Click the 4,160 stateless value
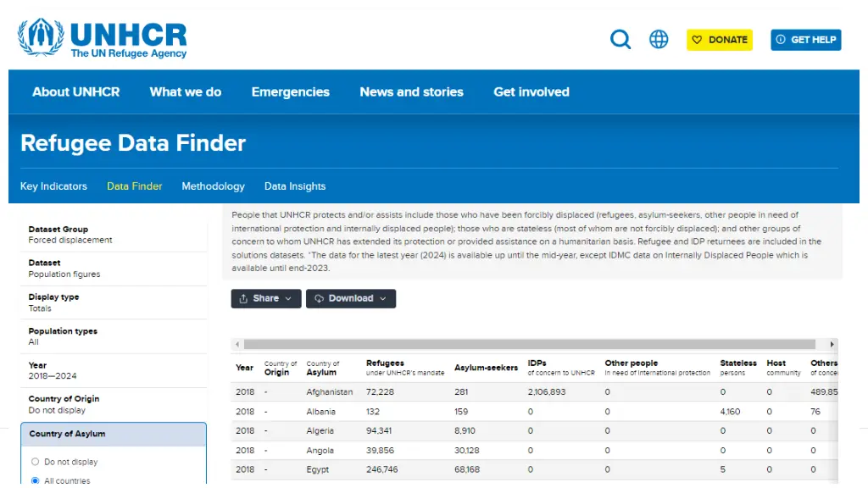868x488 pixels. pos(730,412)
